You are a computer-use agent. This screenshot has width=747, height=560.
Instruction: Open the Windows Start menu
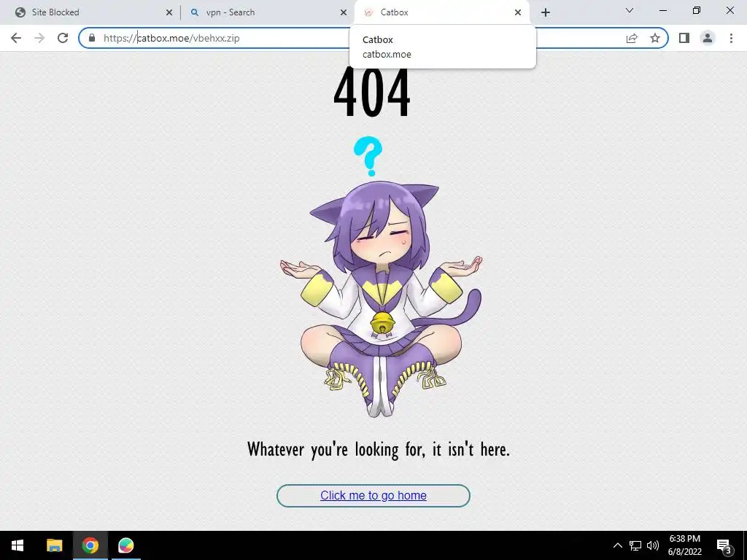(x=18, y=545)
